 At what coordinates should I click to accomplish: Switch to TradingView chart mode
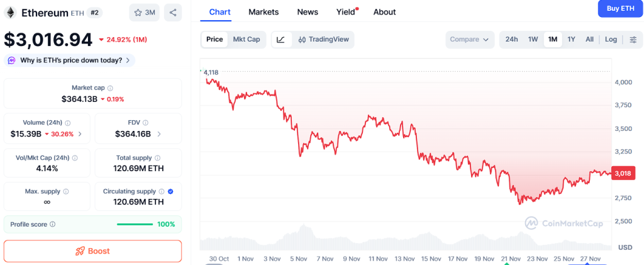[323, 40]
